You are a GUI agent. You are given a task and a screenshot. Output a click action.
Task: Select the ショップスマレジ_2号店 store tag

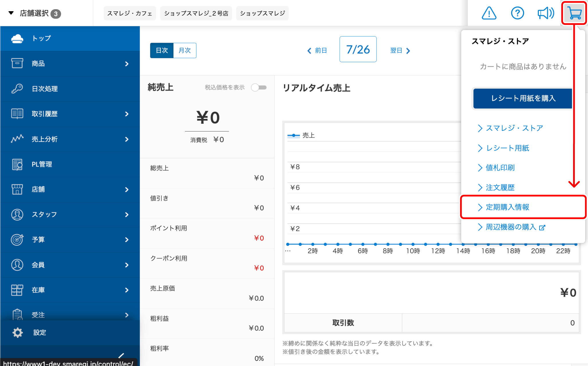click(196, 13)
